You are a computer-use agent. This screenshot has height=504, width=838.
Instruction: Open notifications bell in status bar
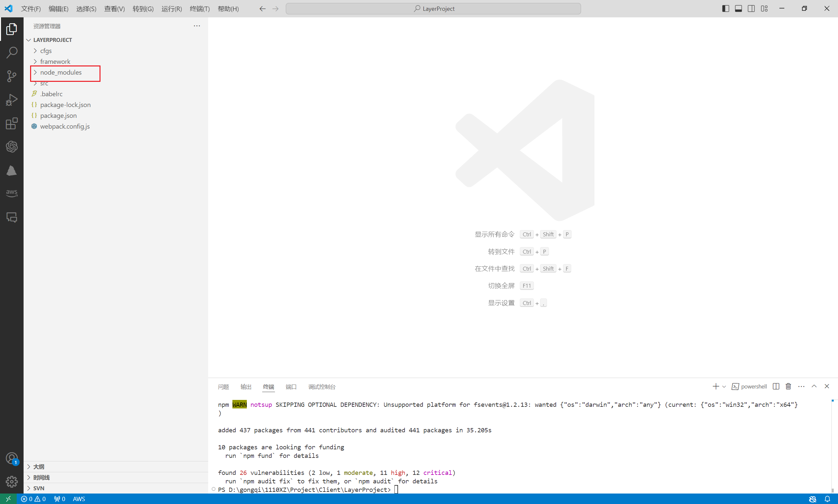828,499
